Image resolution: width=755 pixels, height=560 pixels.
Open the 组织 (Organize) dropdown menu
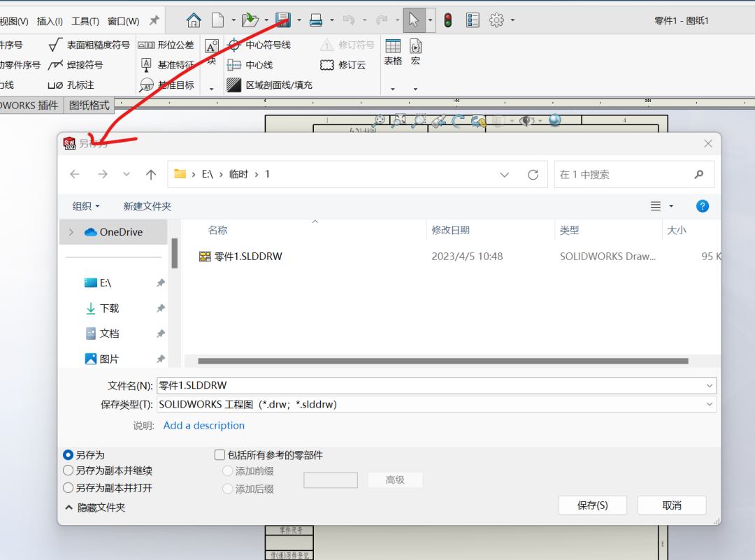click(x=86, y=206)
